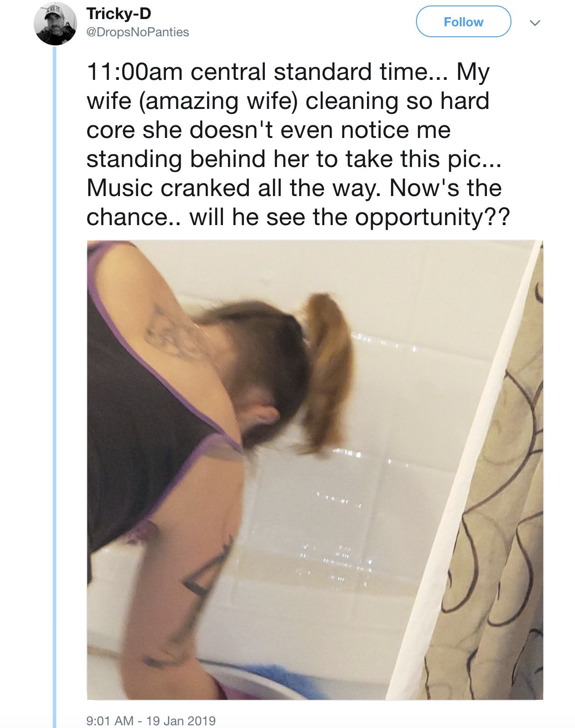Click the 19 Jan 2019 date

181,720
